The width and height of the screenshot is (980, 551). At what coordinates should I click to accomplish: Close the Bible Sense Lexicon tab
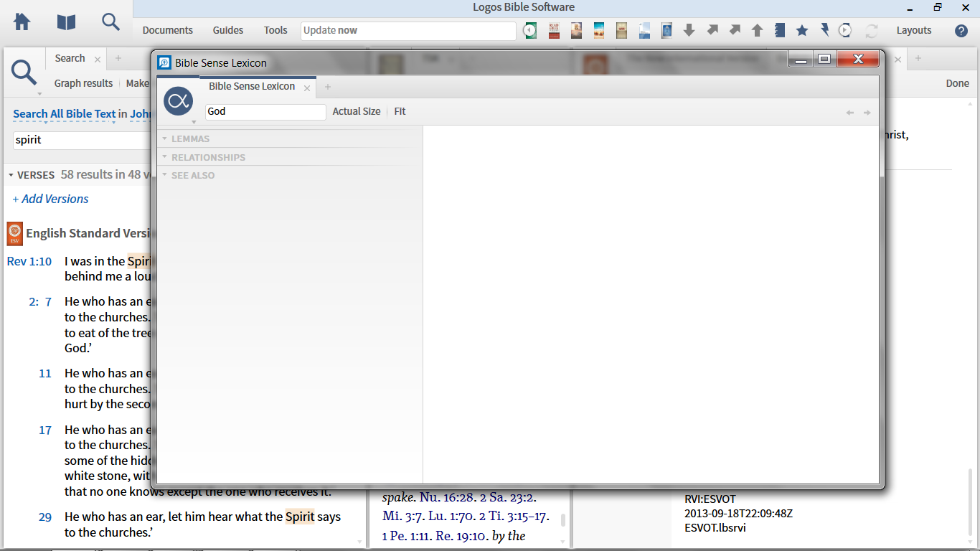307,88
